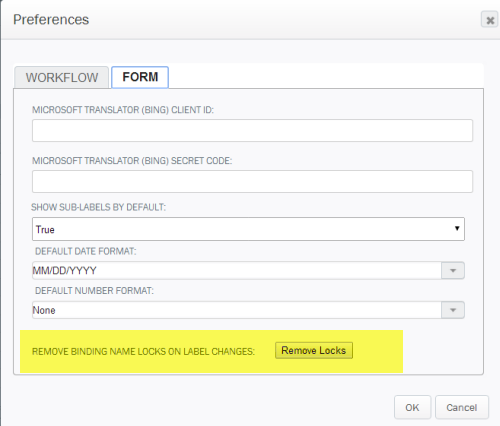Dismiss the dialog using Cancel
The image size is (500, 426).
462,407
